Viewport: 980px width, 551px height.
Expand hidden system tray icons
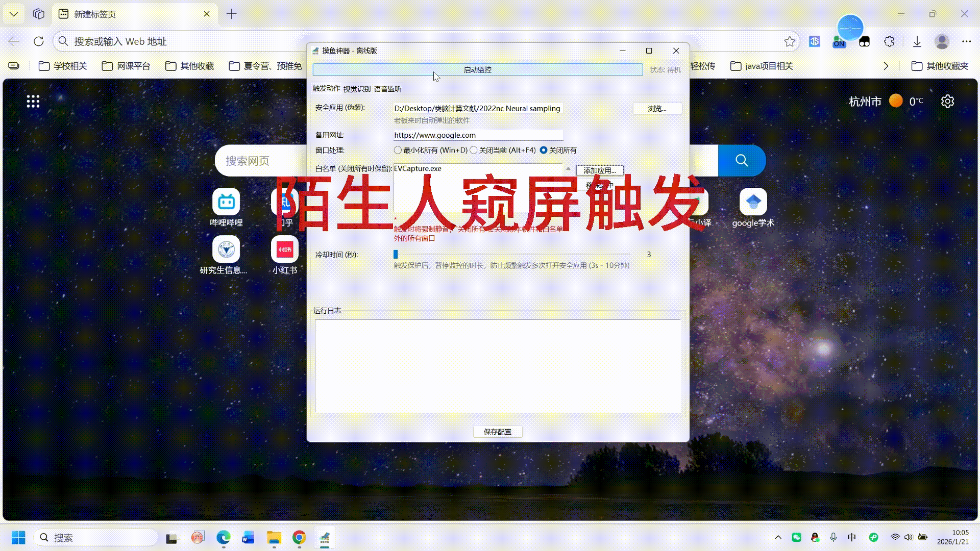[778, 537]
